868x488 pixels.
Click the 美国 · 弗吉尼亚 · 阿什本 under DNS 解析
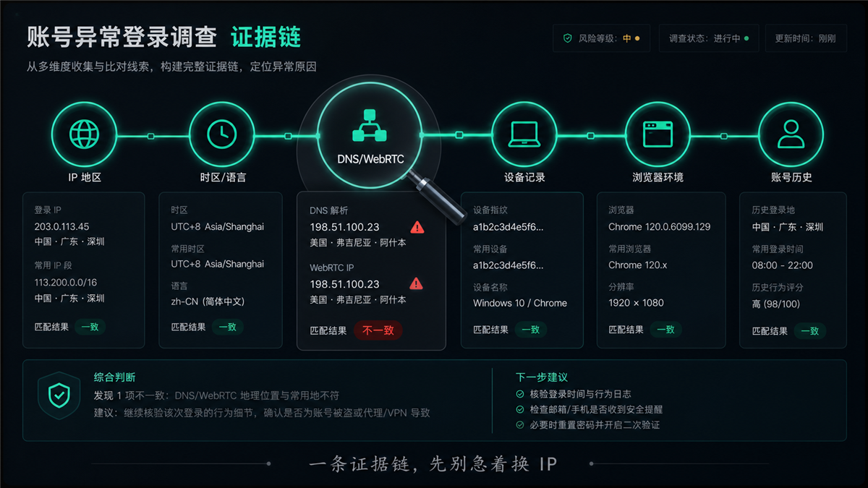[358, 243]
